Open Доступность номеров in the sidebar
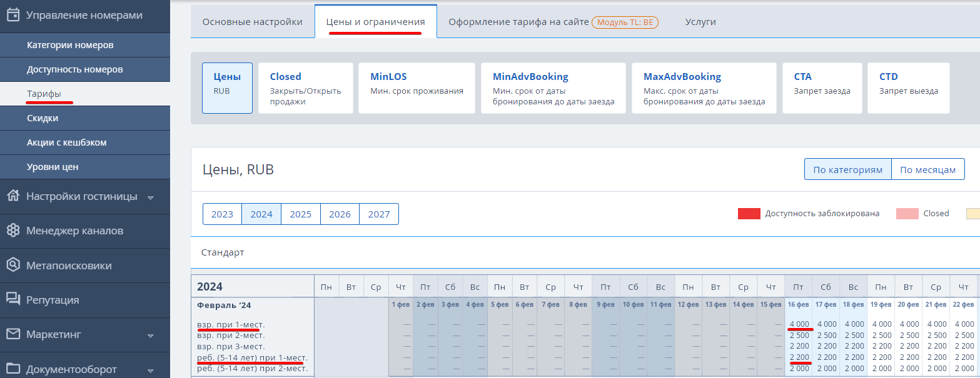 (x=85, y=69)
